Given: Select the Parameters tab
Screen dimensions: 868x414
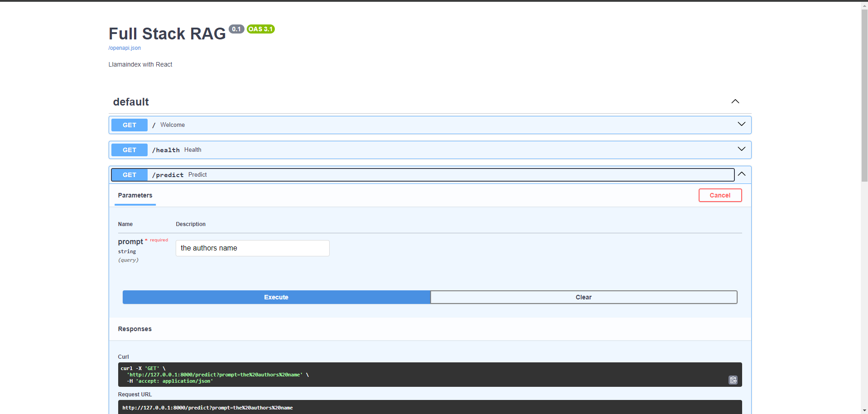Looking at the screenshot, I should click(x=135, y=196).
